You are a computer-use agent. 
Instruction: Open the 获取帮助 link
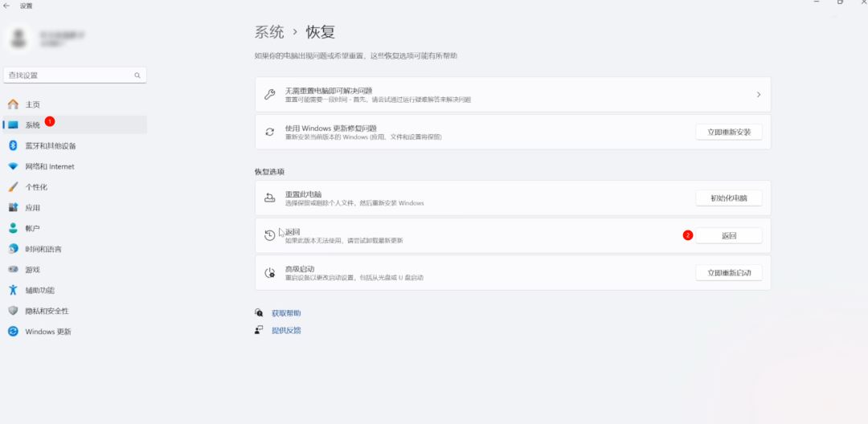click(286, 313)
